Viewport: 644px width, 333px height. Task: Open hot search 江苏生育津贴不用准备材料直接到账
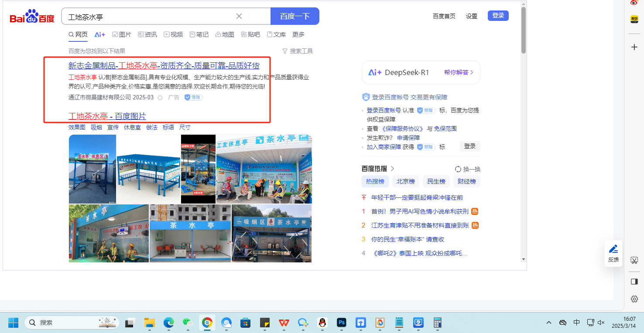pos(420,225)
